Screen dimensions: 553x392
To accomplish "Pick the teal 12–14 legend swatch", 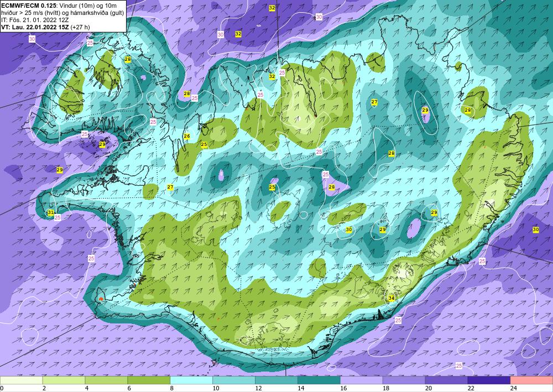I will click(x=276, y=380).
